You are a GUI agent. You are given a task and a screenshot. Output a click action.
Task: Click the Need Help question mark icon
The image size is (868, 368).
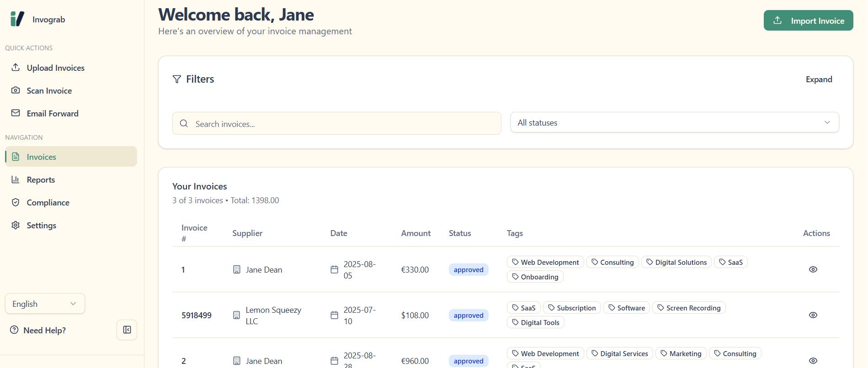[x=15, y=330]
